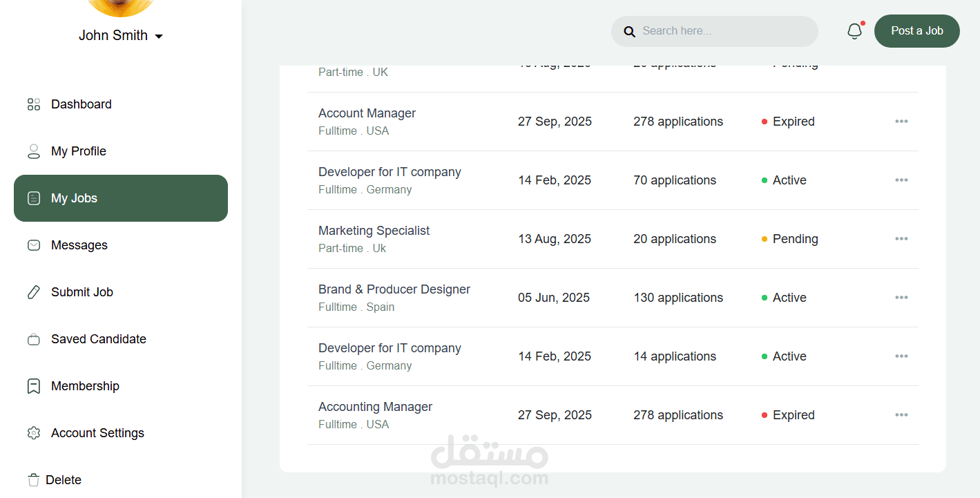The image size is (980, 498).
Task: Click the Dashboard grid icon
Action: 34,104
